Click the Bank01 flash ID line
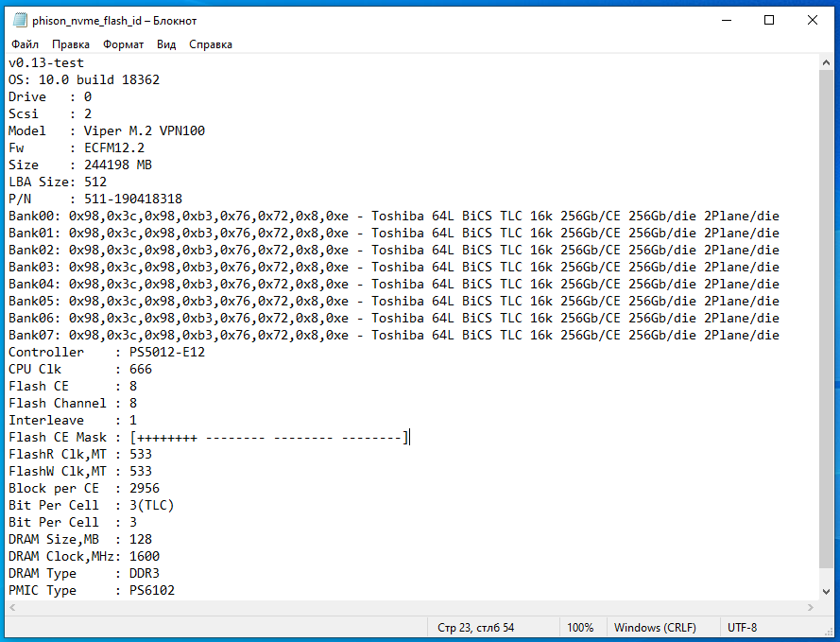Viewport: 840px width, 642px height. 394,234
